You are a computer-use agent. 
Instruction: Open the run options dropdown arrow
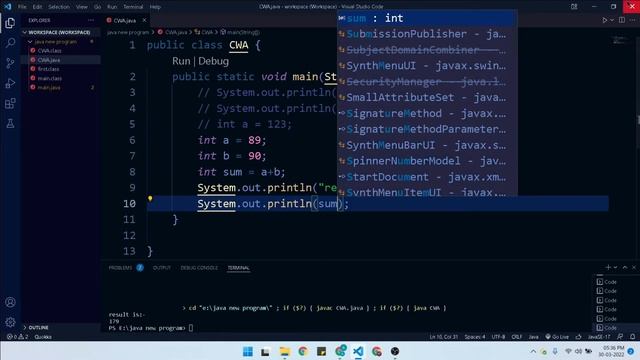tap(612, 20)
